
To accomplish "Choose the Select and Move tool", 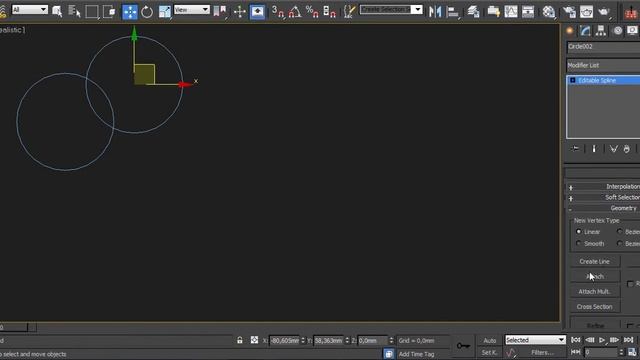I will pos(130,12).
